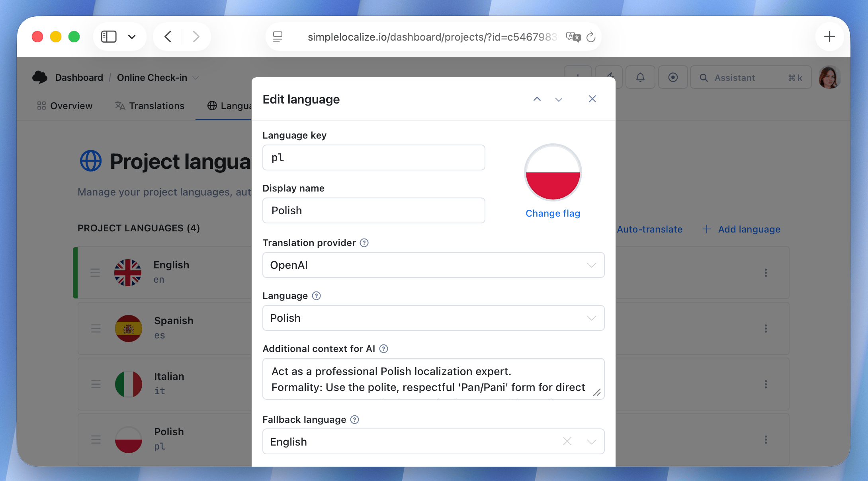The image size is (868, 481).
Task: Click the SimpleLocalize cloud logo
Action: tap(40, 77)
